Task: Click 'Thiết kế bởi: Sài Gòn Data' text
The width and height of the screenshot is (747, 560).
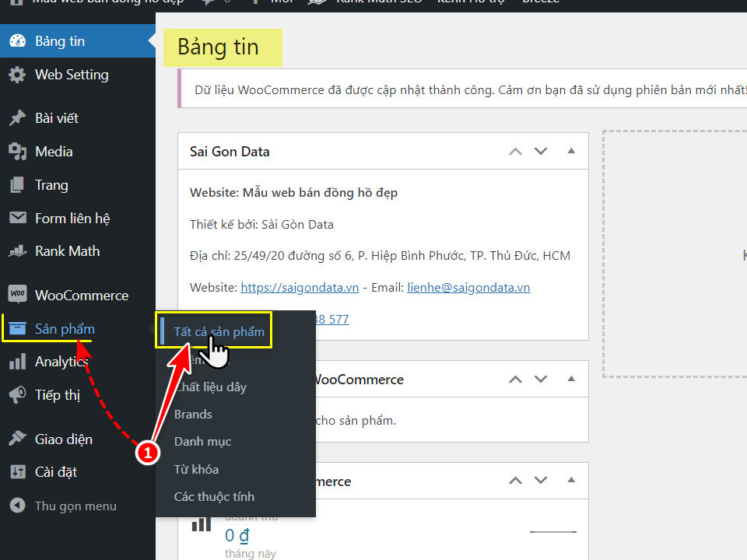Action: [x=261, y=224]
